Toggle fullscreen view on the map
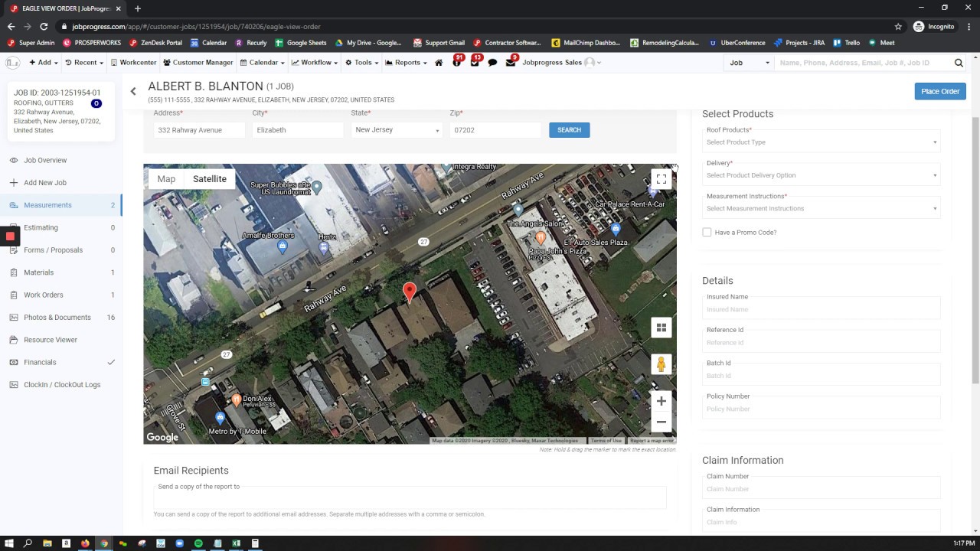Image resolution: width=980 pixels, height=551 pixels. coord(661,179)
